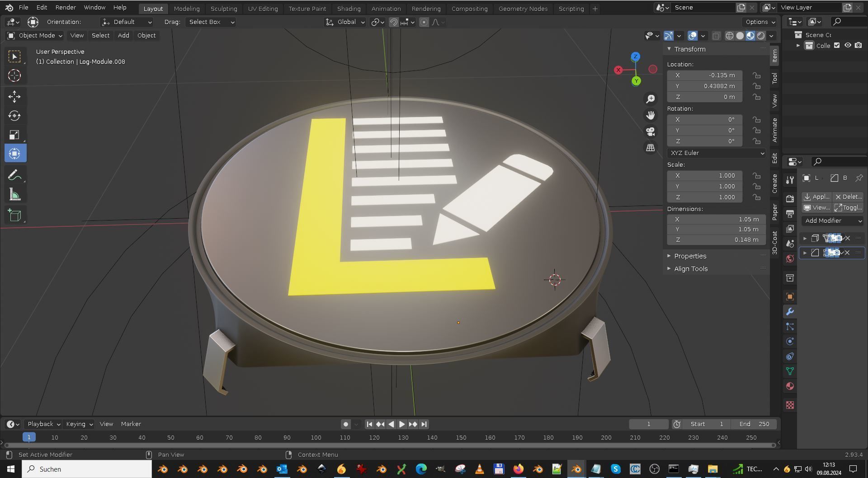The width and height of the screenshot is (868, 478).
Task: Toggle Collection visibility eye in outliner
Action: click(x=848, y=45)
